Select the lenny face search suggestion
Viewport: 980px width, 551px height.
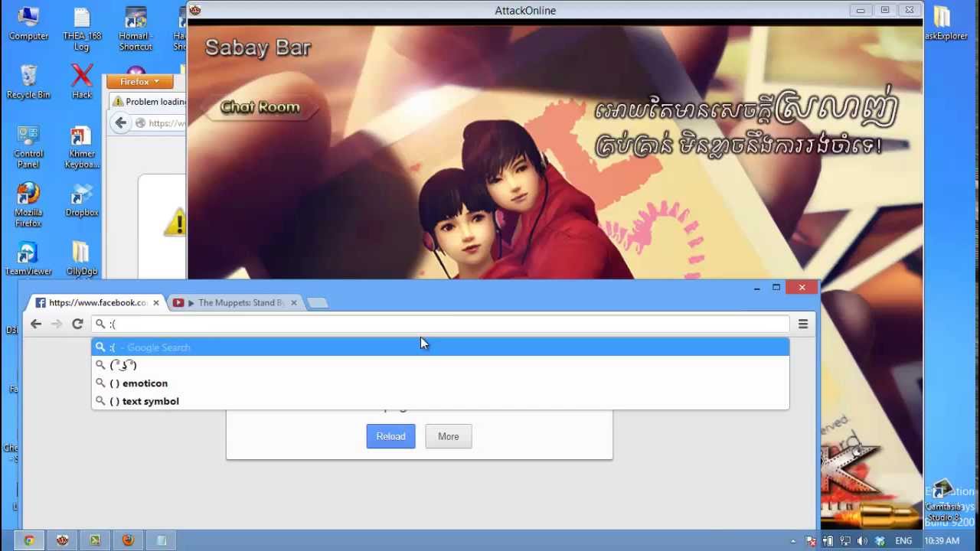coord(440,365)
